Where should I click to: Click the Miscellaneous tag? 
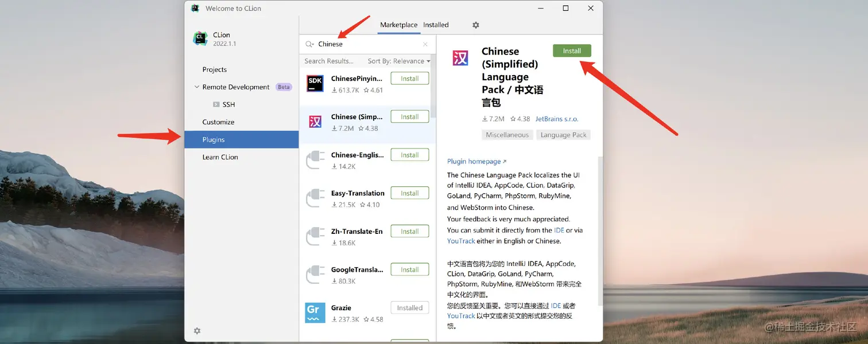click(507, 135)
